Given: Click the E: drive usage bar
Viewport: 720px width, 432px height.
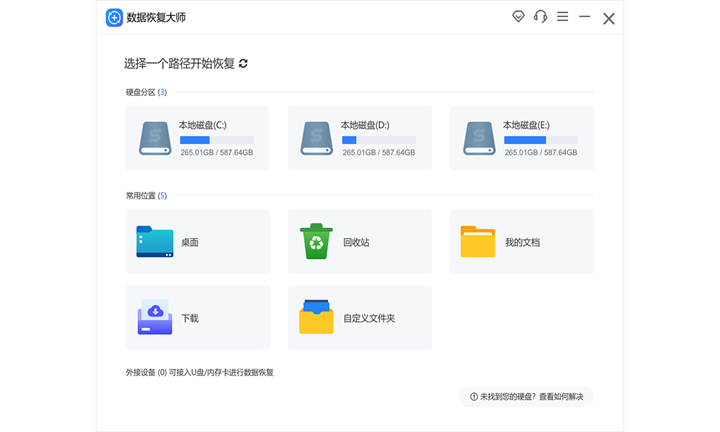Looking at the screenshot, I should [x=541, y=140].
